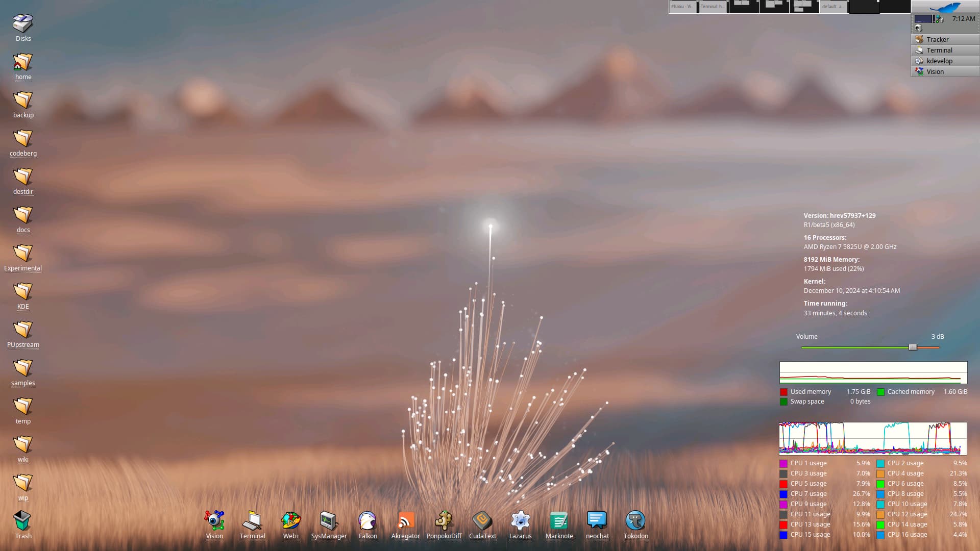This screenshot has width=980, height=551.
Task: Expand the kdevelop entry in Deskbar
Action: pos(945,61)
